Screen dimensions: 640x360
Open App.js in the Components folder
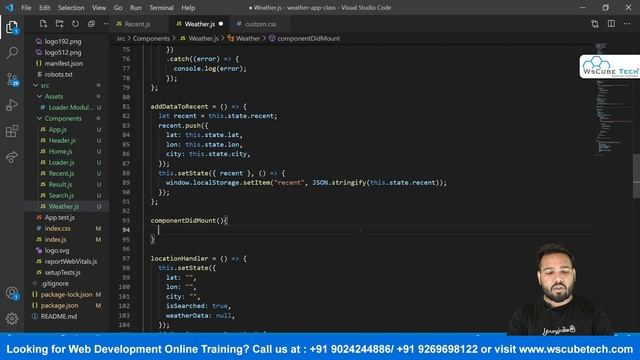58,129
